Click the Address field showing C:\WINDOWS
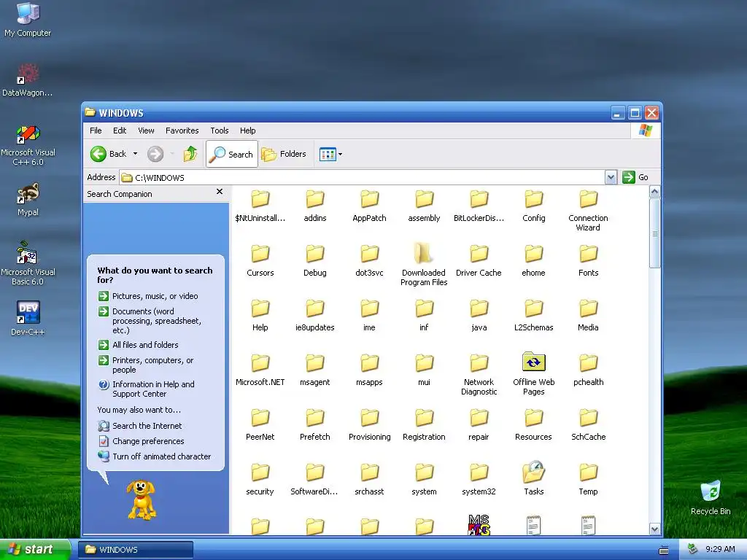747x560 pixels. coord(362,177)
